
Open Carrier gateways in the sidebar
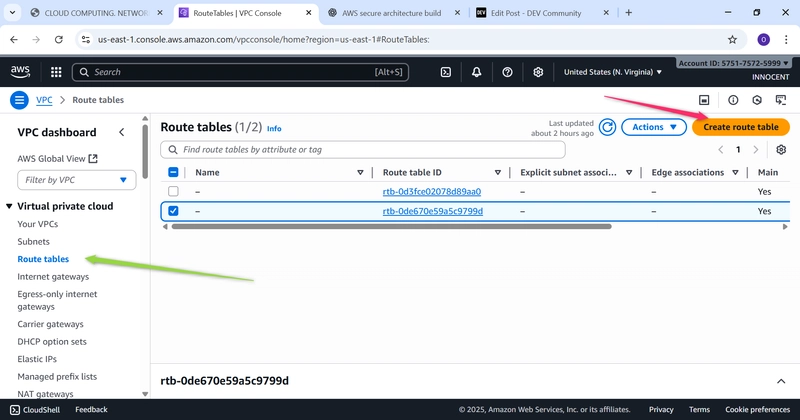(x=51, y=324)
